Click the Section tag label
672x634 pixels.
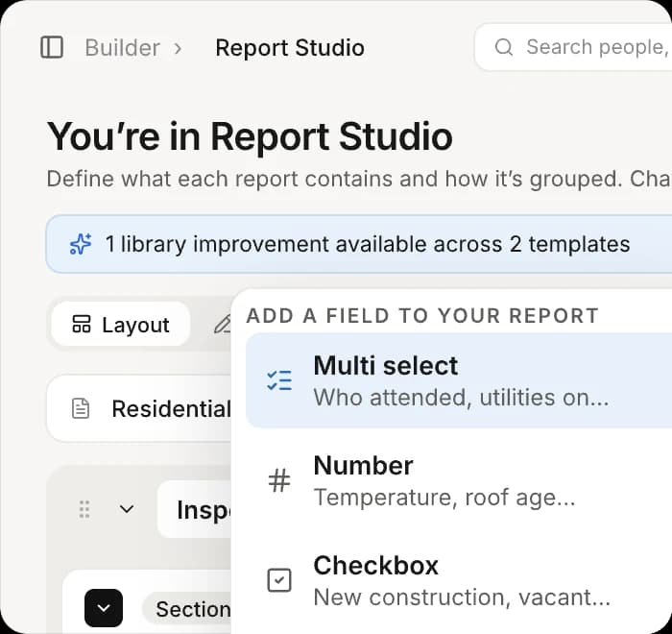187,609
